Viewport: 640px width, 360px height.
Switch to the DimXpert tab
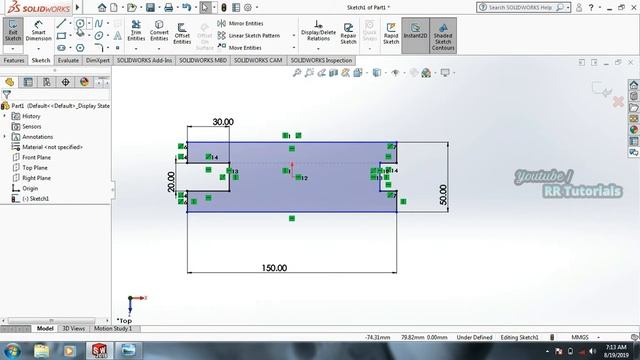pos(98,60)
